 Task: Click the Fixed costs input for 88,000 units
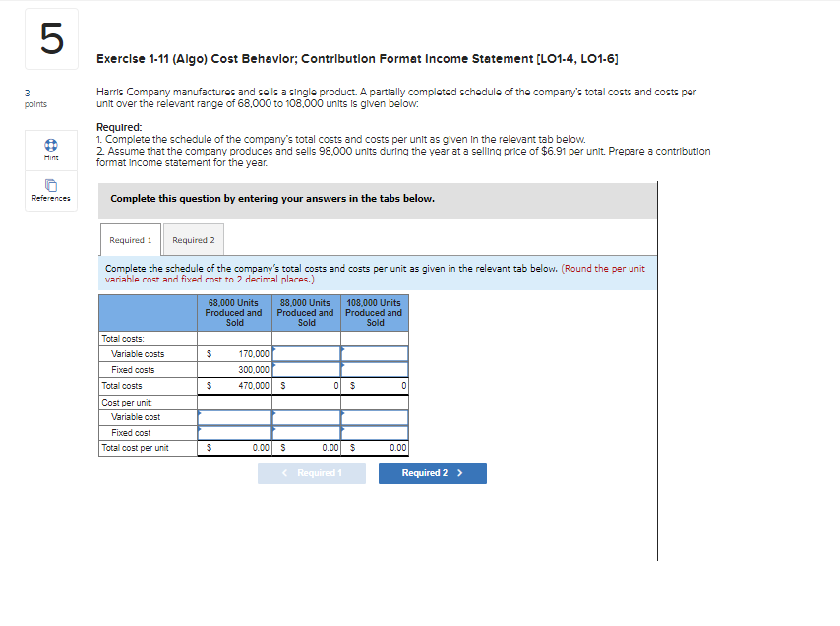point(305,369)
